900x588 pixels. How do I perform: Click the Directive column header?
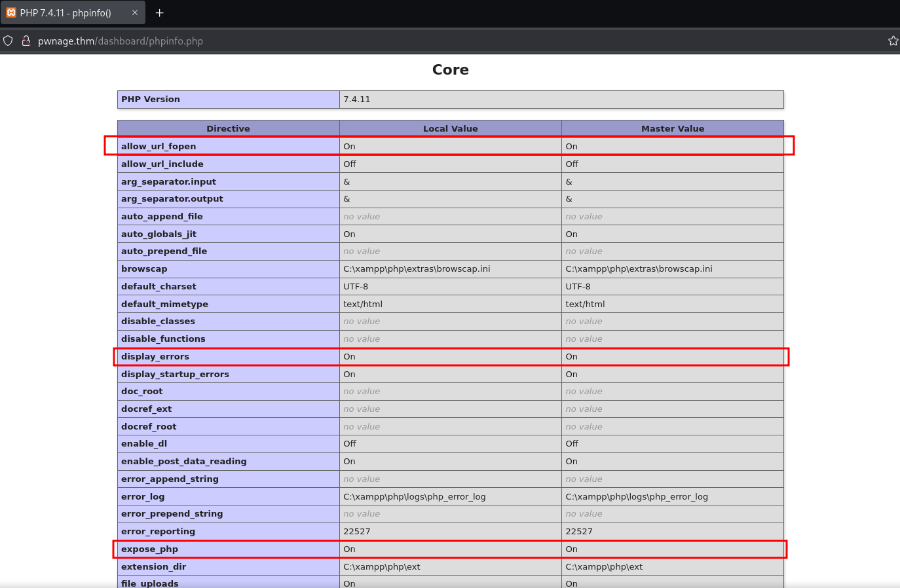tap(228, 128)
